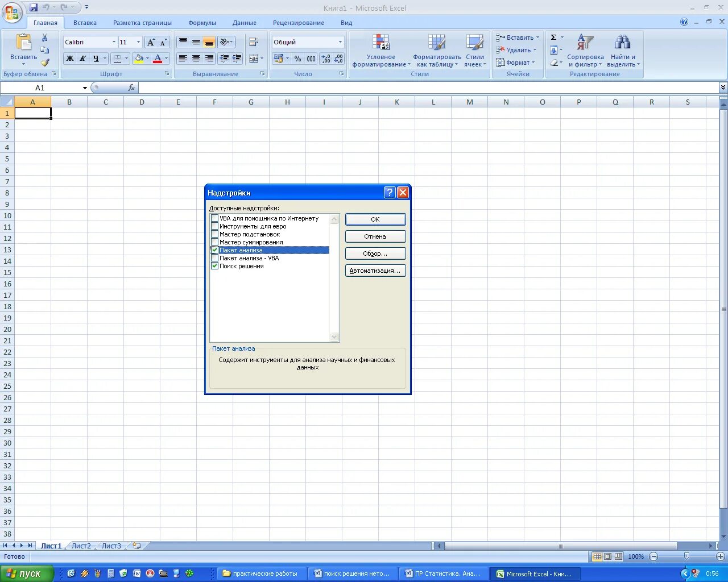Align cell text to bottom
This screenshot has width=728, height=582.
(209, 42)
